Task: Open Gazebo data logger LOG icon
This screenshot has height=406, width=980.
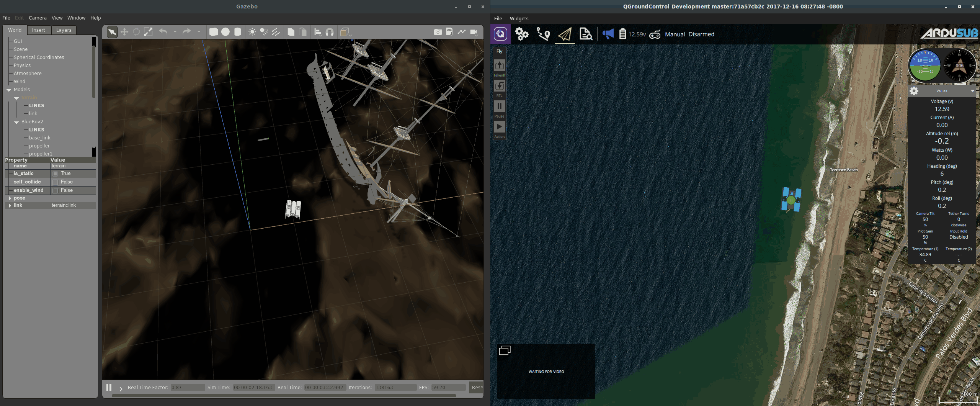Action: click(449, 32)
